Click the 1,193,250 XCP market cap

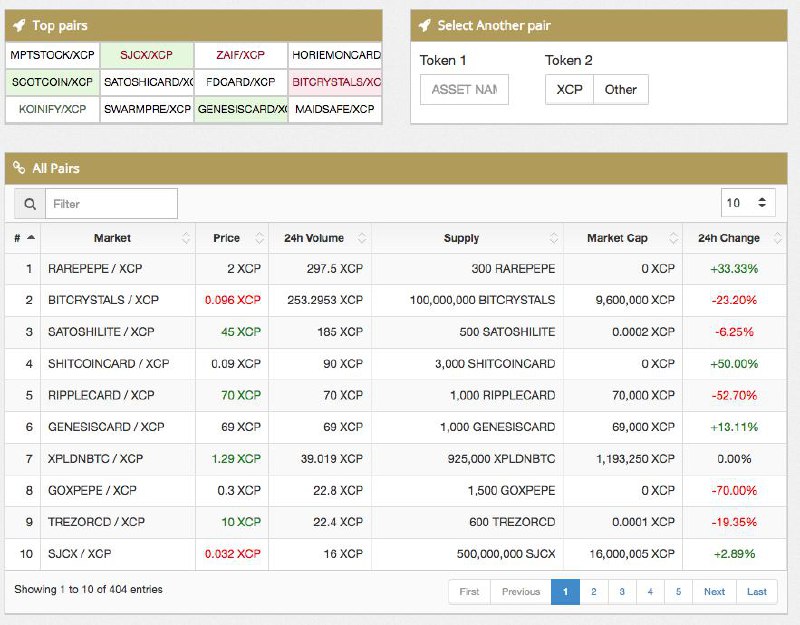636,459
